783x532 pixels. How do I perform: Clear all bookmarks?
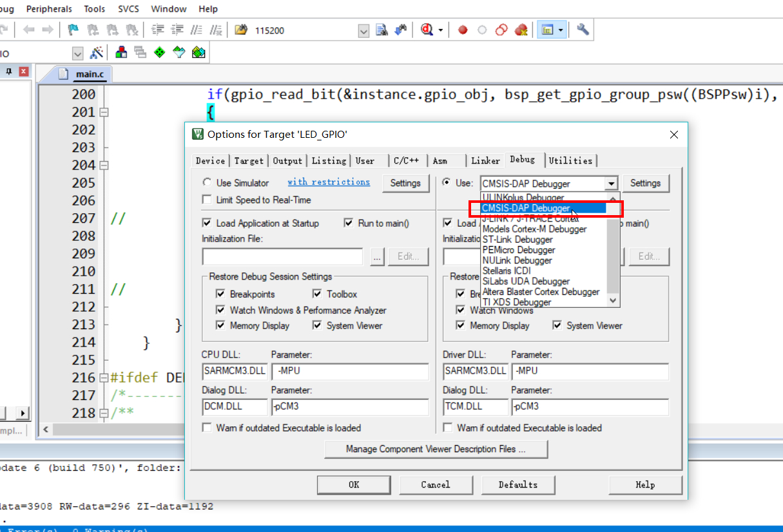click(131, 30)
